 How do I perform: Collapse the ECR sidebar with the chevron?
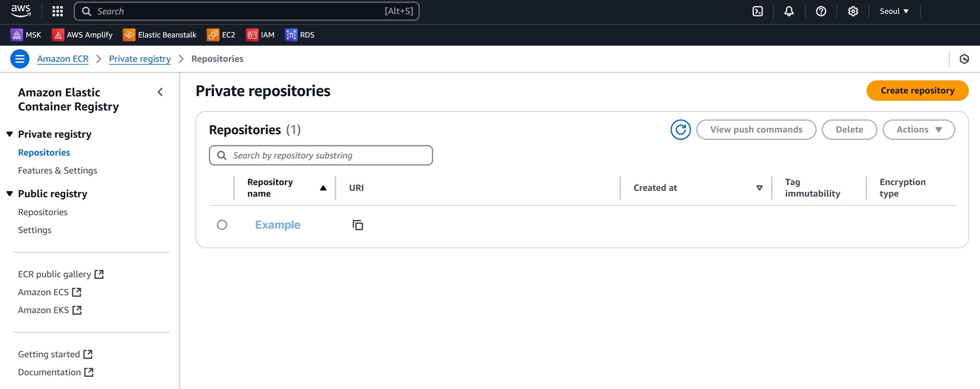tap(161, 92)
